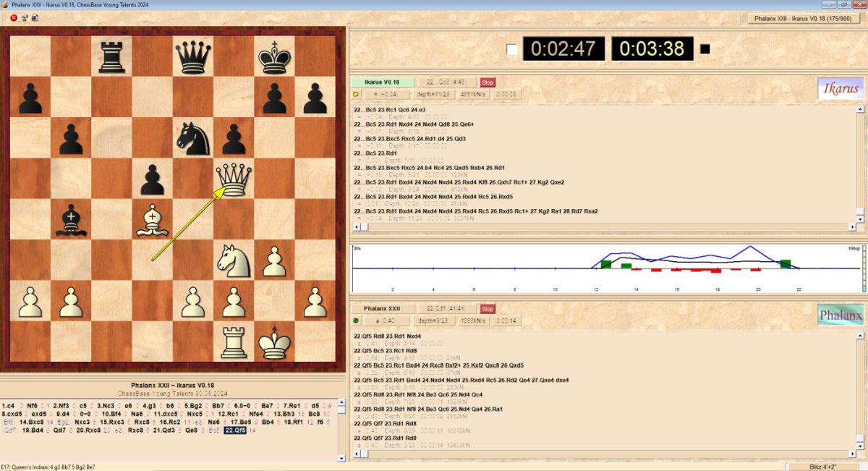This screenshot has height=471, width=868.
Task: Click the Ikarus current move 22...Qc8 field
Action: [447, 82]
